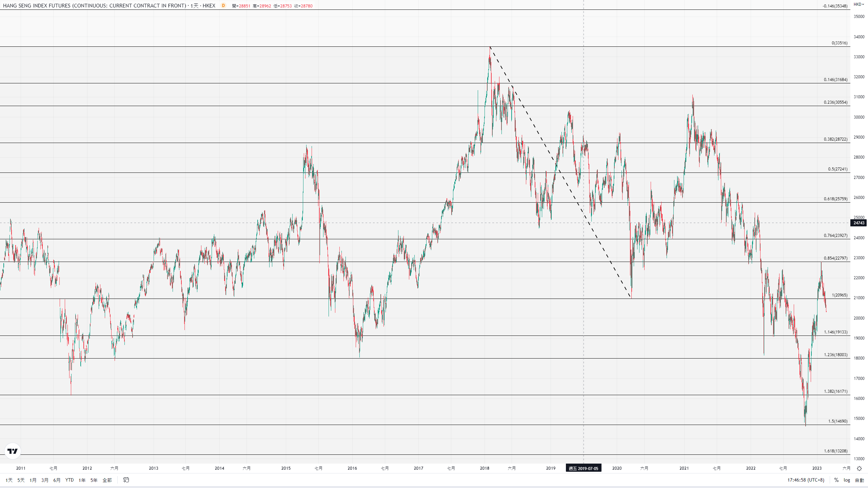Viewport: 868px width, 488px height.
Task: Select the 3月 time range
Action: [x=45, y=480]
